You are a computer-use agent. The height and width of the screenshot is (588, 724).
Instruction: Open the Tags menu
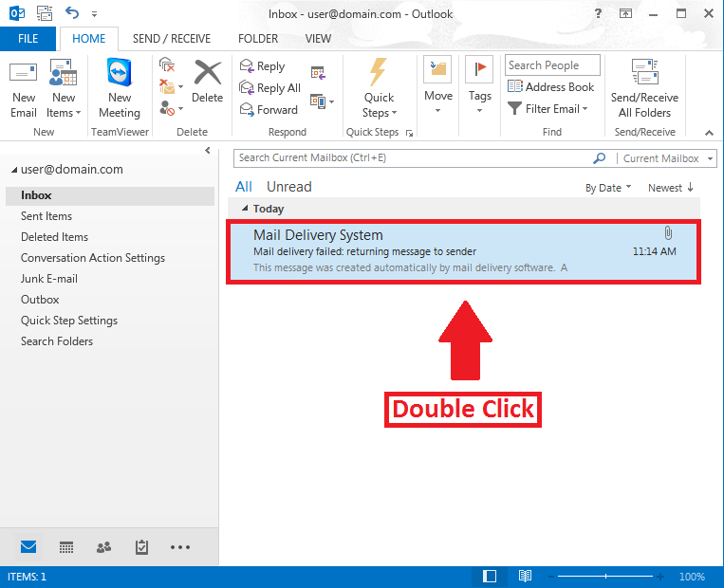(479, 86)
